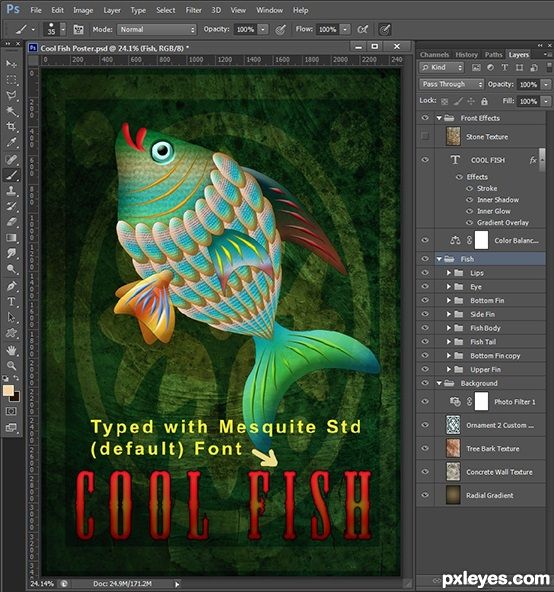Open the Filter menu
This screenshot has height=592, width=554.
[193, 10]
